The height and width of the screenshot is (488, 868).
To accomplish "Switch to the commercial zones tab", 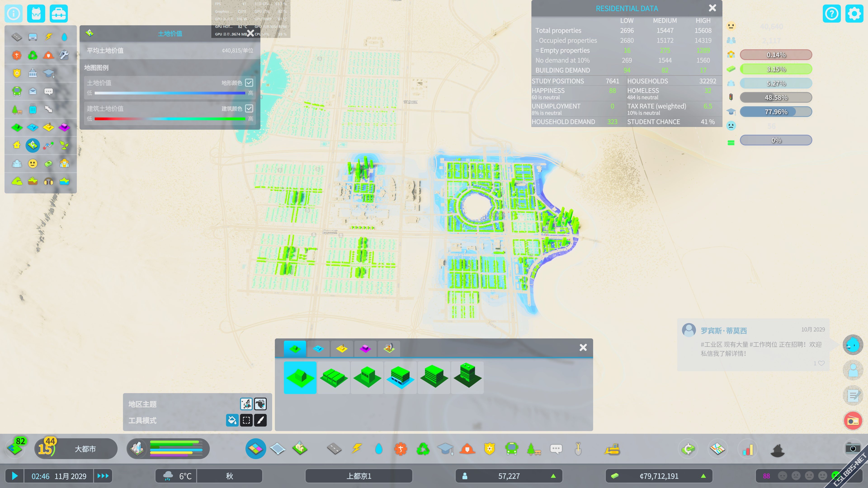I will tap(318, 349).
